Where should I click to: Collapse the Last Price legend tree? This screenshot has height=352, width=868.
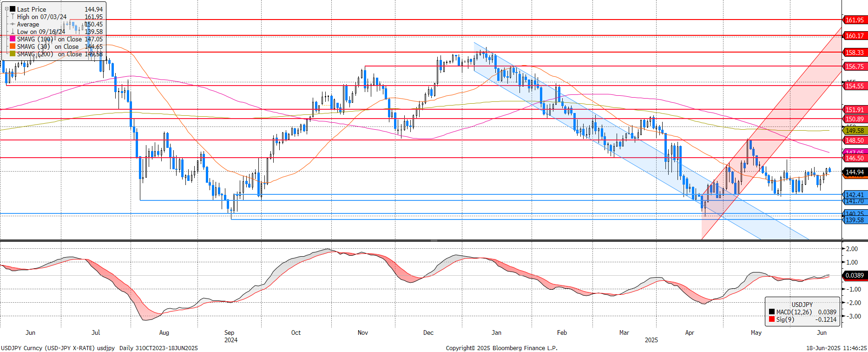click(7, 9)
